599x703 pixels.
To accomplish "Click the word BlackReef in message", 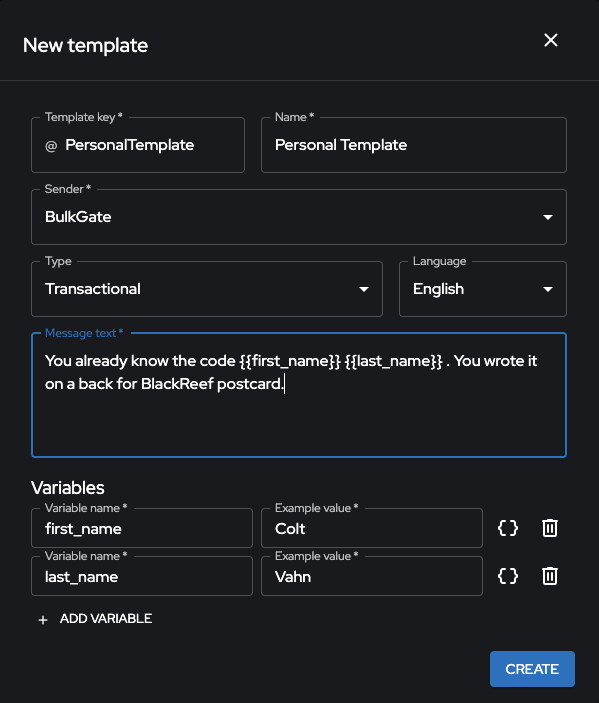I will [177, 384].
